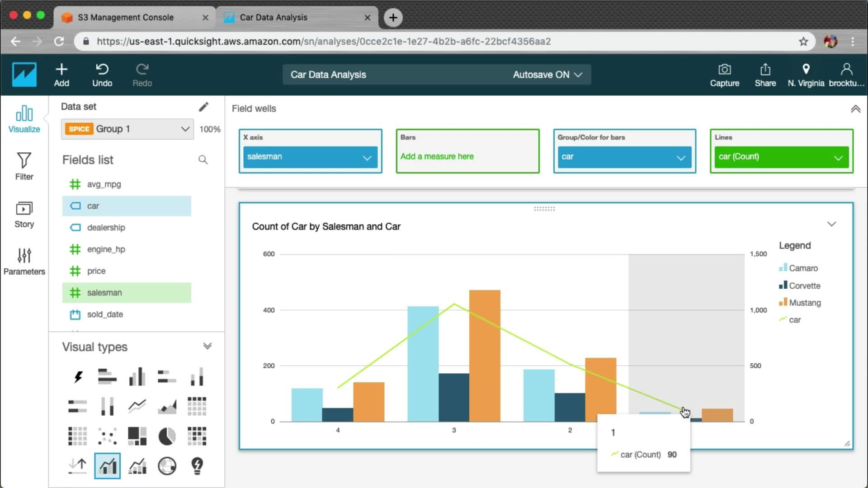Select the line chart visual type

(x=137, y=406)
